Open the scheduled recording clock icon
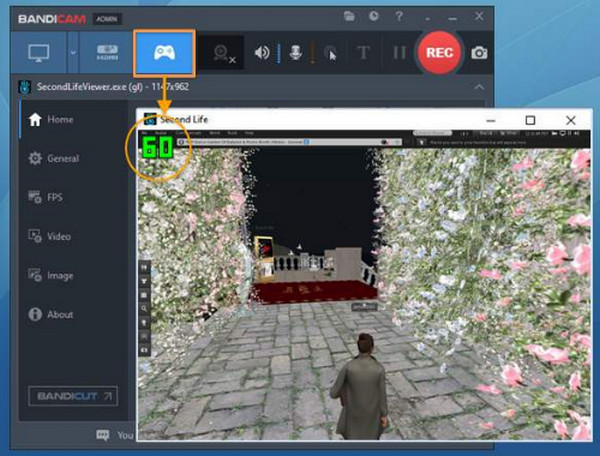This screenshot has width=600, height=456. pyautogui.click(x=373, y=16)
